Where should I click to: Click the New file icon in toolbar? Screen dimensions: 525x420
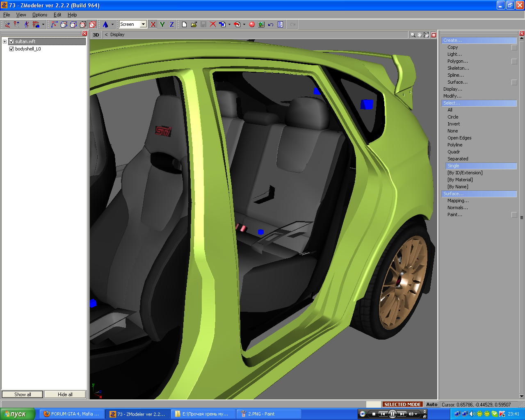[184, 25]
